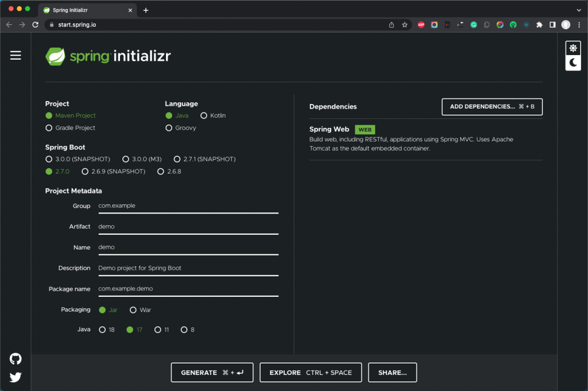588x391 pixels.
Task: Select Spring Boot 3.0.0 (SNAPSHOT)
Action: (78, 159)
